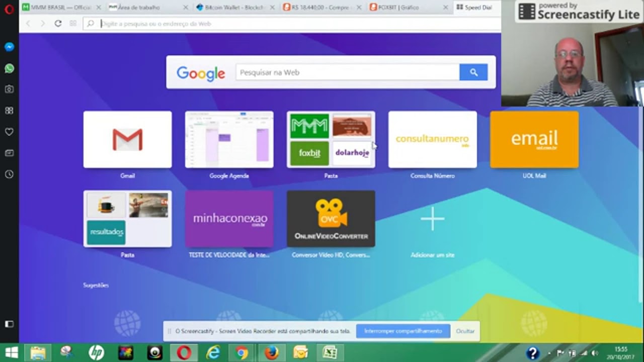644x362 pixels.
Task: Open History clock sidebar icon
Action: point(9,174)
